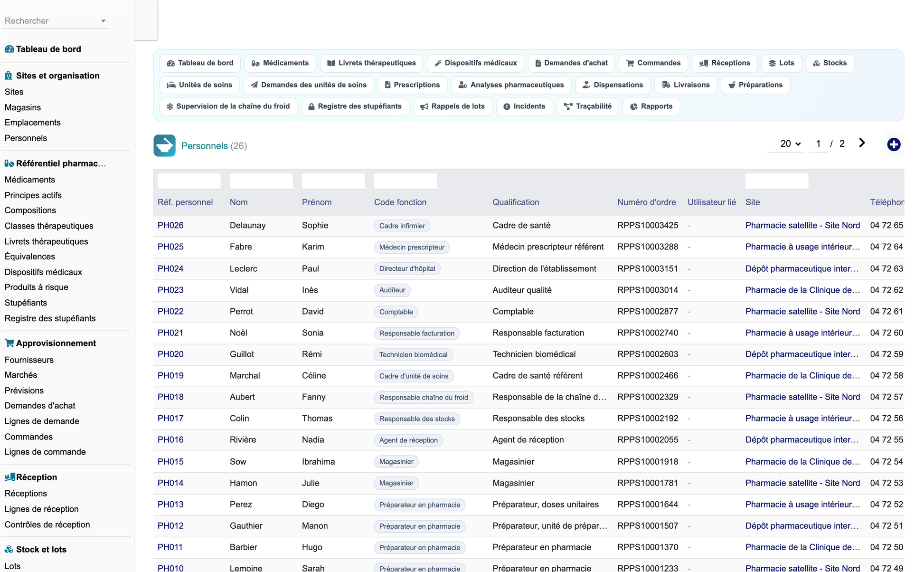The height and width of the screenshot is (572, 924).
Task: Add a new personnel with plus icon
Action: tap(894, 144)
